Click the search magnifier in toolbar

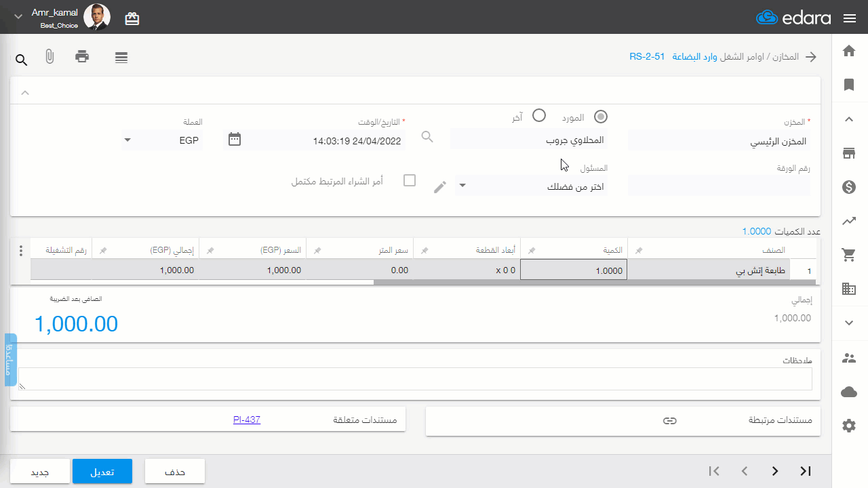point(22,60)
